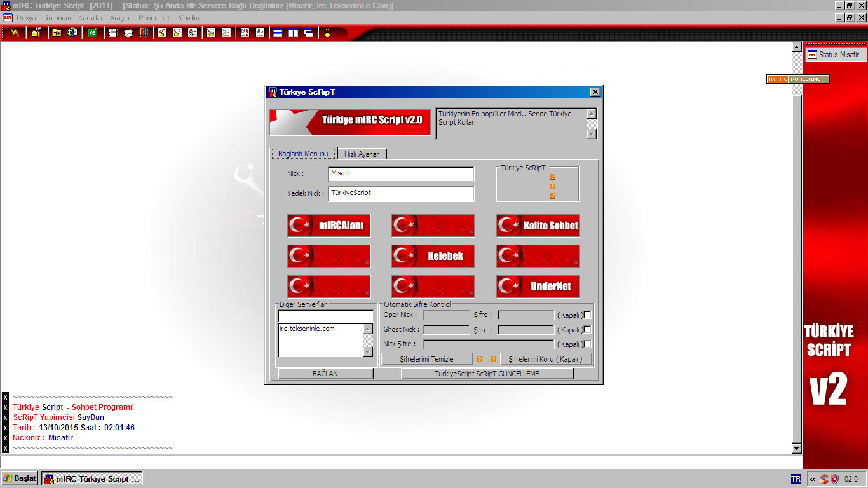
Task: Click description box scroll down arrow
Action: coord(592,133)
